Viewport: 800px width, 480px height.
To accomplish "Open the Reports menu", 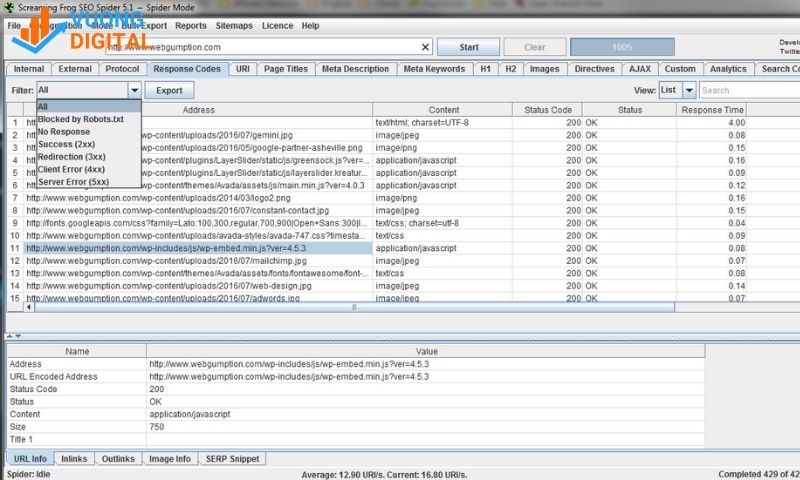I will pos(191,25).
